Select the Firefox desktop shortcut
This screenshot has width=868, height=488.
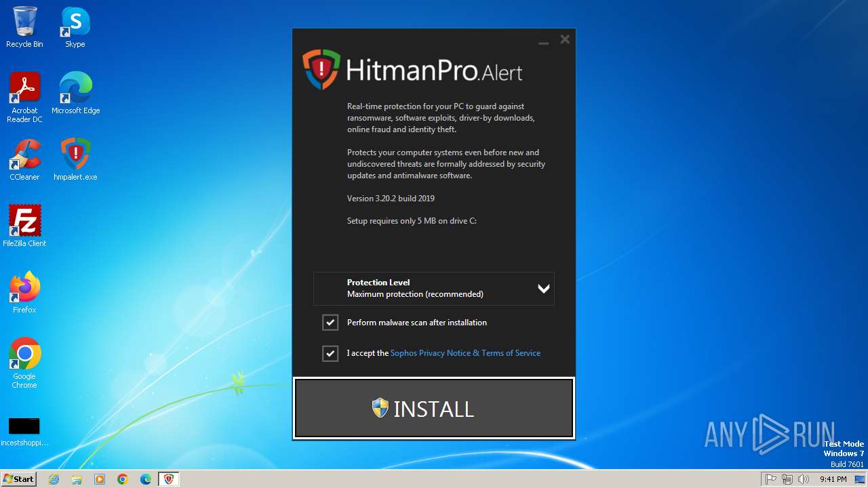pyautogui.click(x=24, y=293)
